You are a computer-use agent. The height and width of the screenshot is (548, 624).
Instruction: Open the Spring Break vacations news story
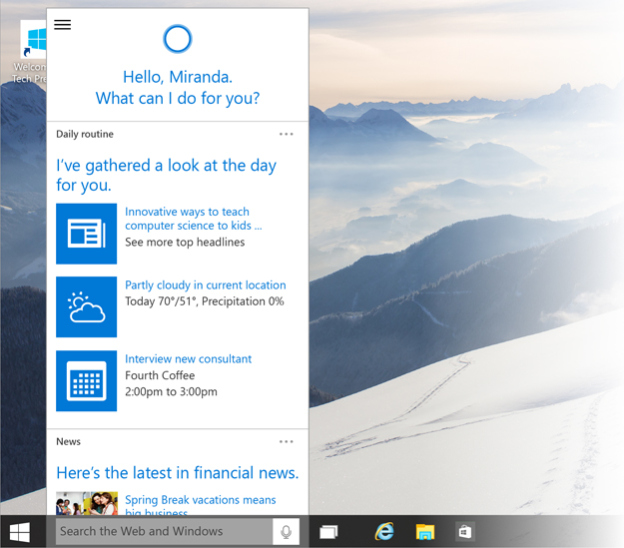tap(200, 500)
